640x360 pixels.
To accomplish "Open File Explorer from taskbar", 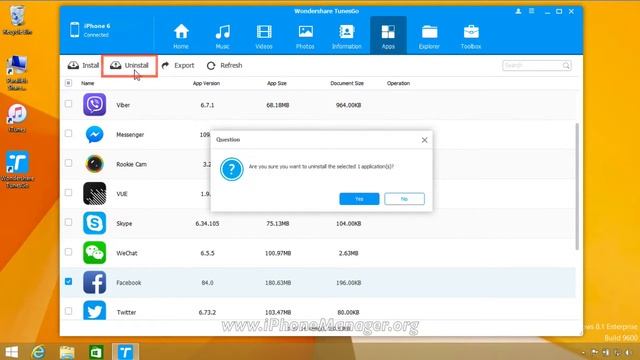I will [67, 352].
